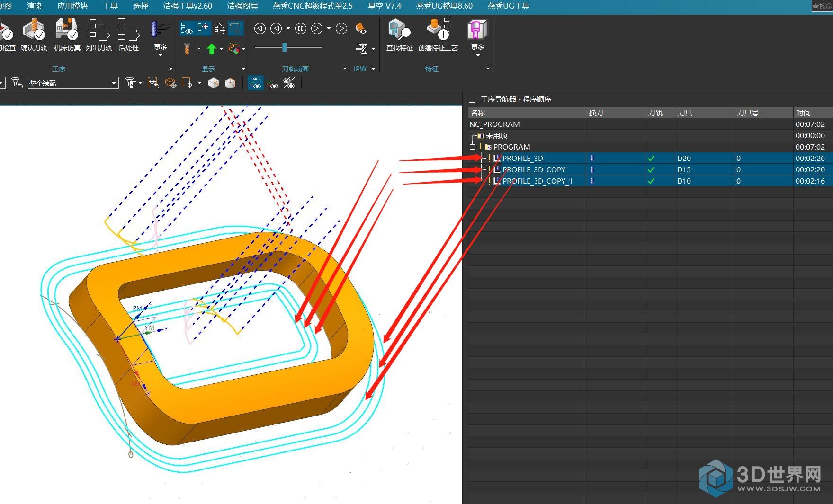Click the second cube view icon
This screenshot has height=504, width=833.
pos(230,83)
